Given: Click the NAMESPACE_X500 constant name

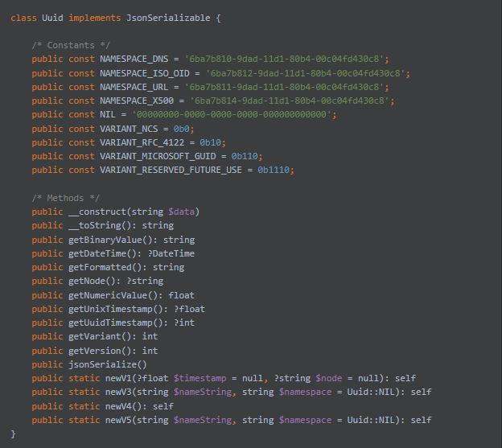Looking at the screenshot, I should 137,101.
